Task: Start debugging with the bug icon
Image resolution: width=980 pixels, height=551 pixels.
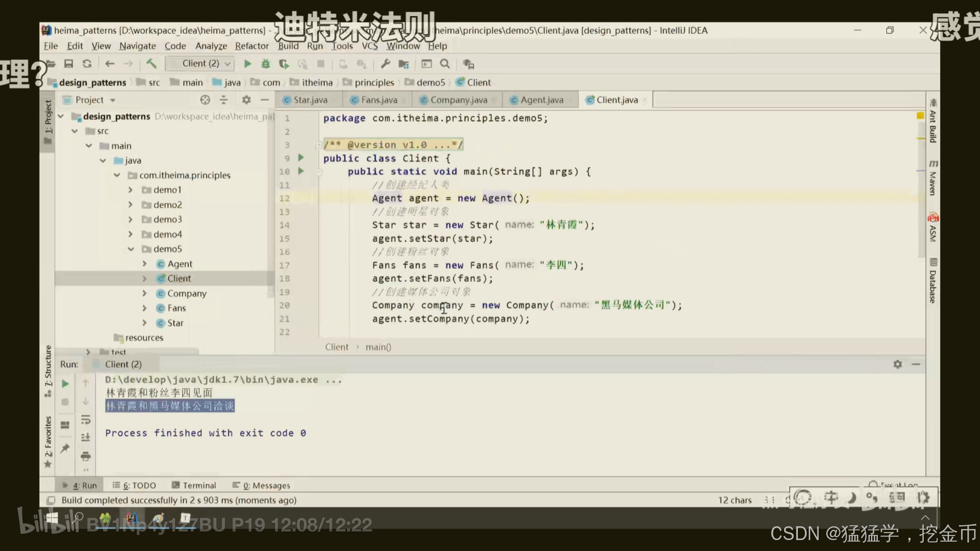Action: click(265, 64)
